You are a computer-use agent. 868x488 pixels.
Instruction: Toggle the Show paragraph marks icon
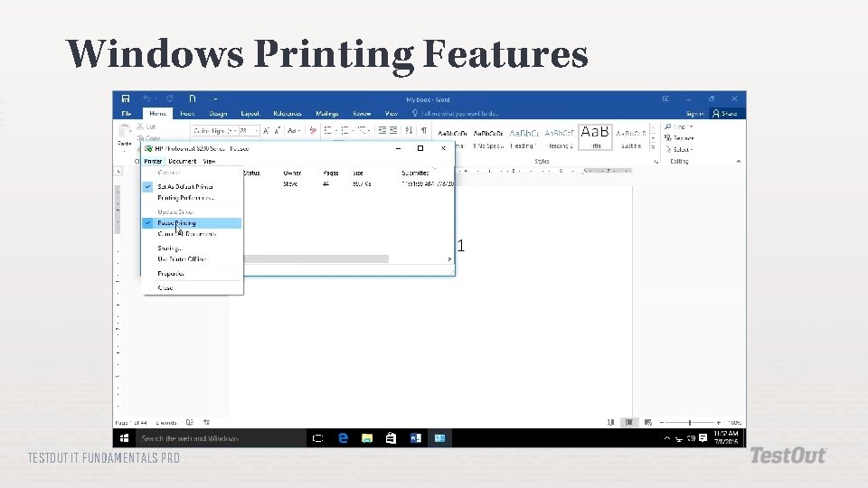pyautogui.click(x=424, y=130)
